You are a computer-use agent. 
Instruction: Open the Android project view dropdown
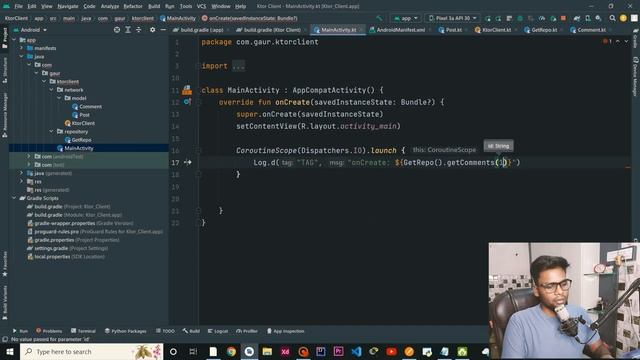click(30, 30)
